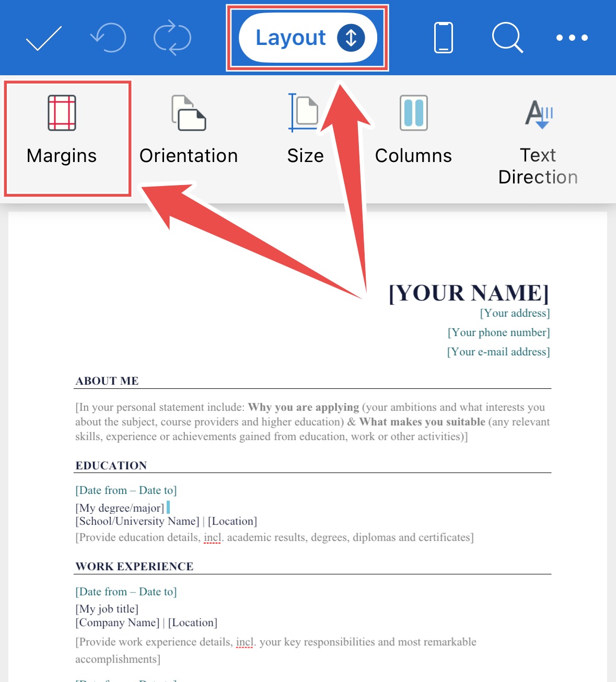Tap the misspelled 'incl' in education details
The width and height of the screenshot is (616, 682).
(212, 538)
